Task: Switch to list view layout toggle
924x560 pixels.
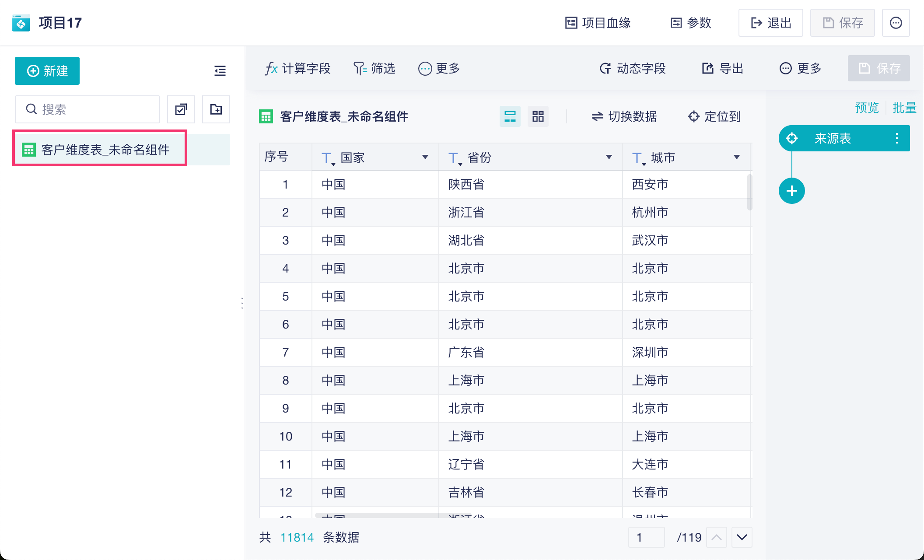Action: (510, 116)
